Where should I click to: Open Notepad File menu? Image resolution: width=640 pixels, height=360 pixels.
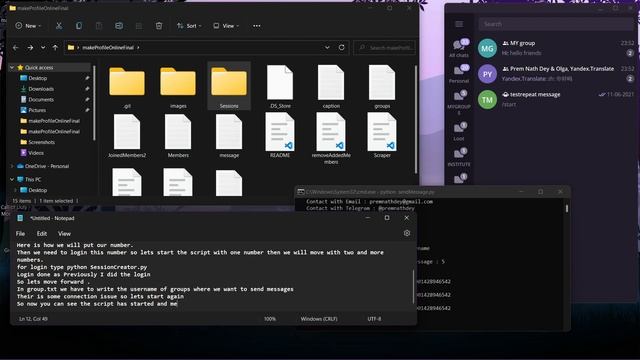[20, 233]
